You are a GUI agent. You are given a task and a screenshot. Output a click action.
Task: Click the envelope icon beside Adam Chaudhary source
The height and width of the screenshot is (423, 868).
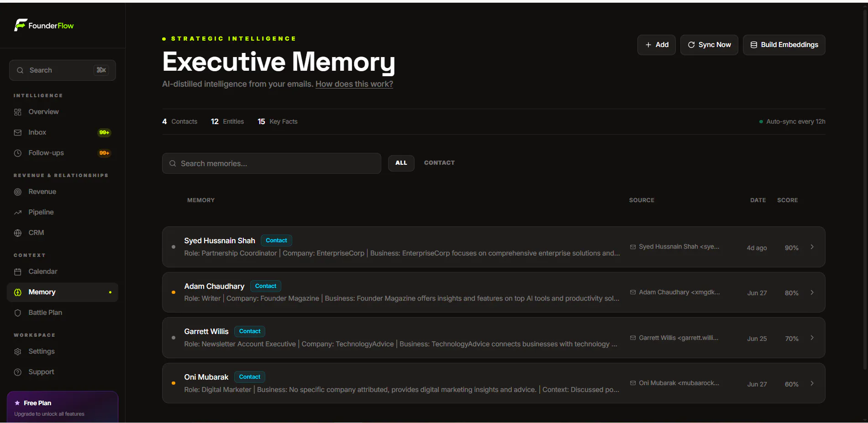(x=633, y=292)
